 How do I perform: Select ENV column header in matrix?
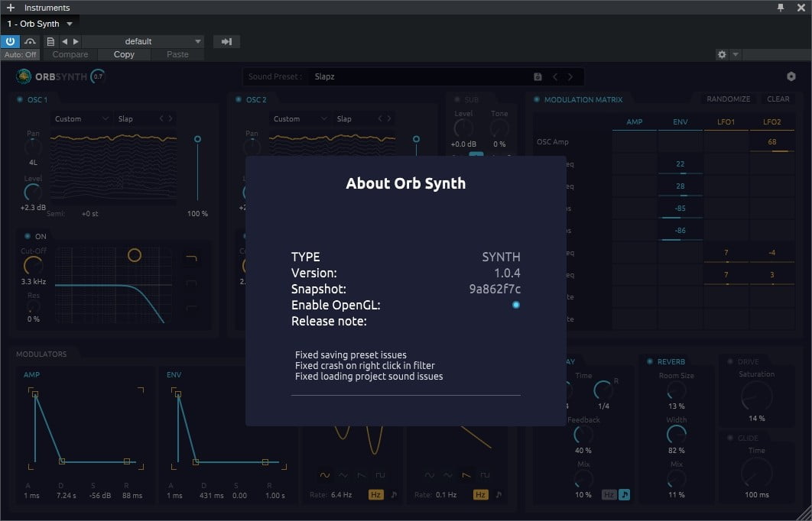pyautogui.click(x=680, y=122)
